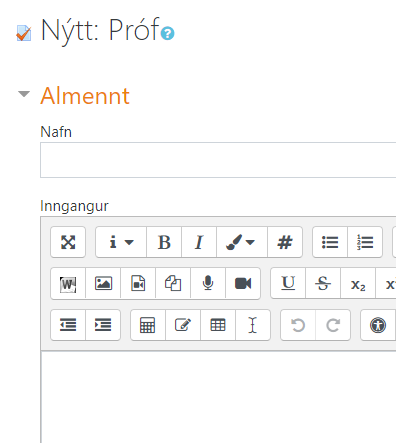This screenshot has width=396, height=443.
Task: Click inside the Inngangur text area
Action: click(x=219, y=397)
